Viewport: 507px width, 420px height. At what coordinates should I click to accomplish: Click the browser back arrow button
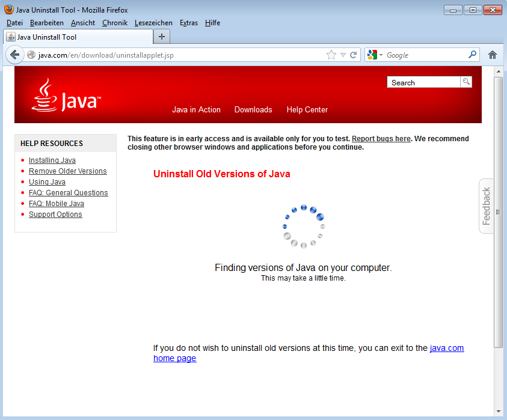click(x=15, y=55)
